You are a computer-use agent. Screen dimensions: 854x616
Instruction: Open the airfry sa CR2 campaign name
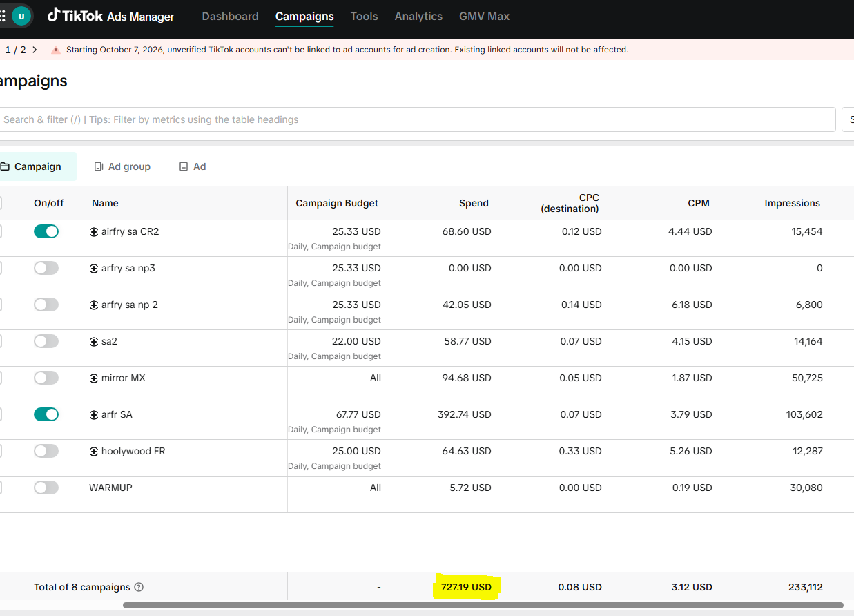(x=130, y=231)
